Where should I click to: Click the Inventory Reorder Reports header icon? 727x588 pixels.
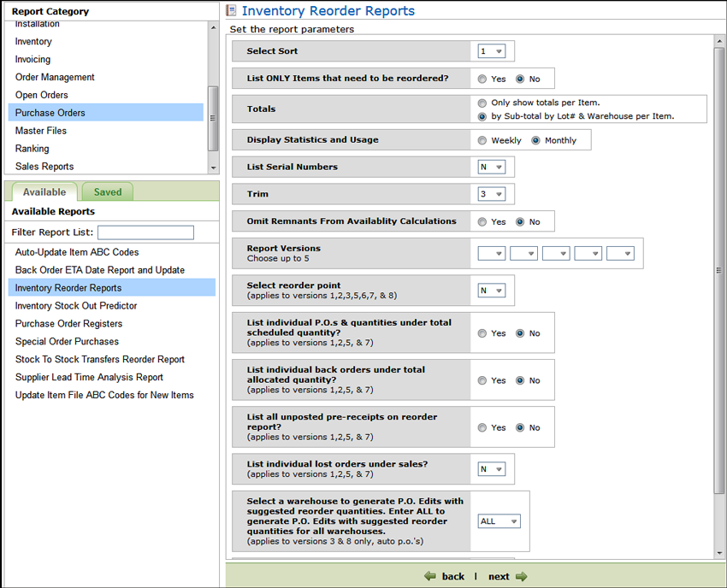pos(231,11)
